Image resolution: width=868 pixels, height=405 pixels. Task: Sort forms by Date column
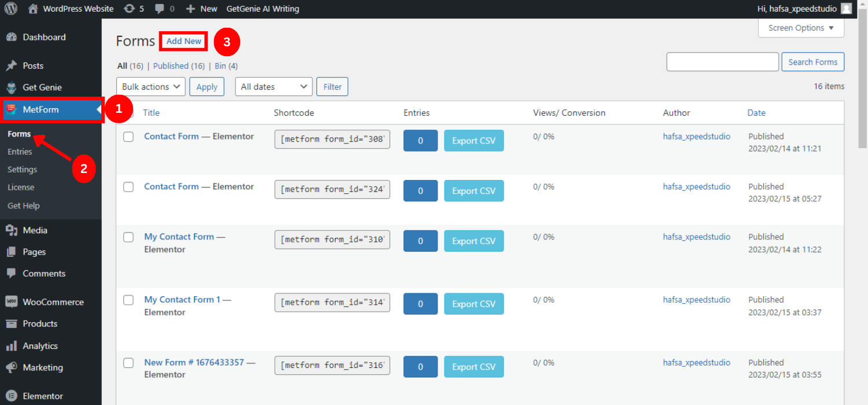click(756, 113)
